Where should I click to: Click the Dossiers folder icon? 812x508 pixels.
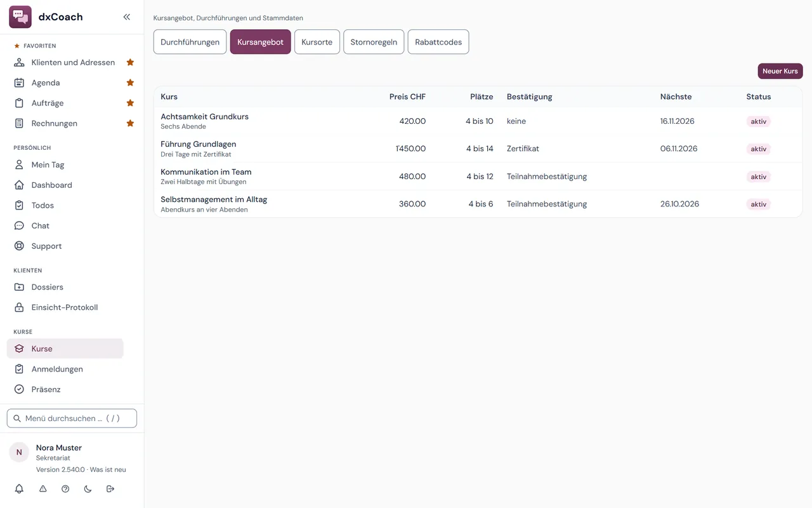19,287
